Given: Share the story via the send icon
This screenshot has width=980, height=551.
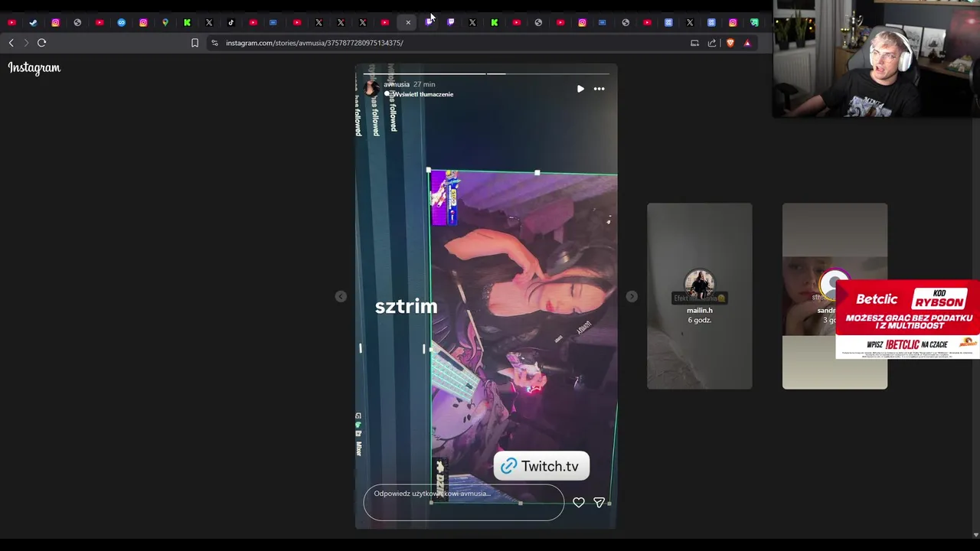Looking at the screenshot, I should (599, 503).
